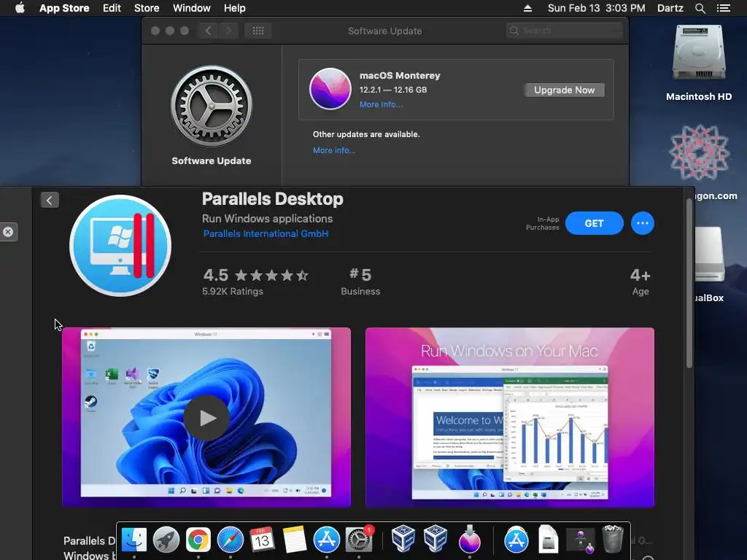747x560 pixels.
Task: Go back in Software Update window
Action: [x=208, y=31]
